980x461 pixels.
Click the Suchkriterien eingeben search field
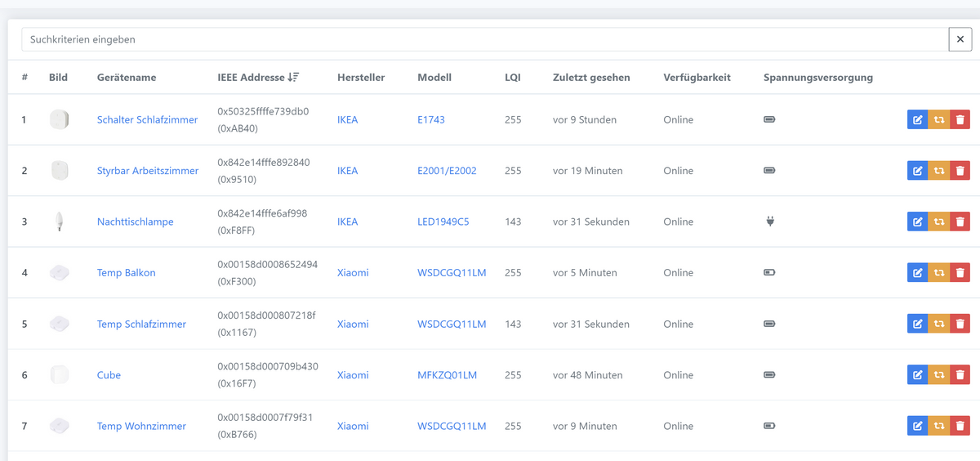[484, 39]
